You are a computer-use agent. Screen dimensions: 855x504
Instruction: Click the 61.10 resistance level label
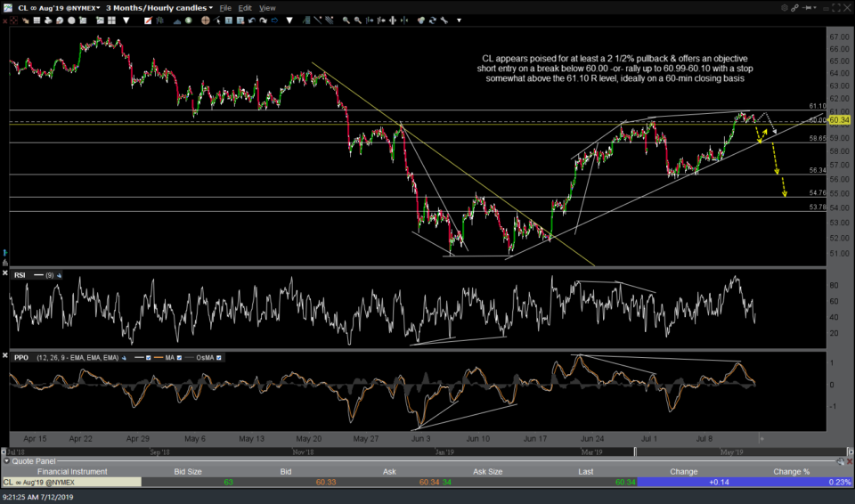818,106
